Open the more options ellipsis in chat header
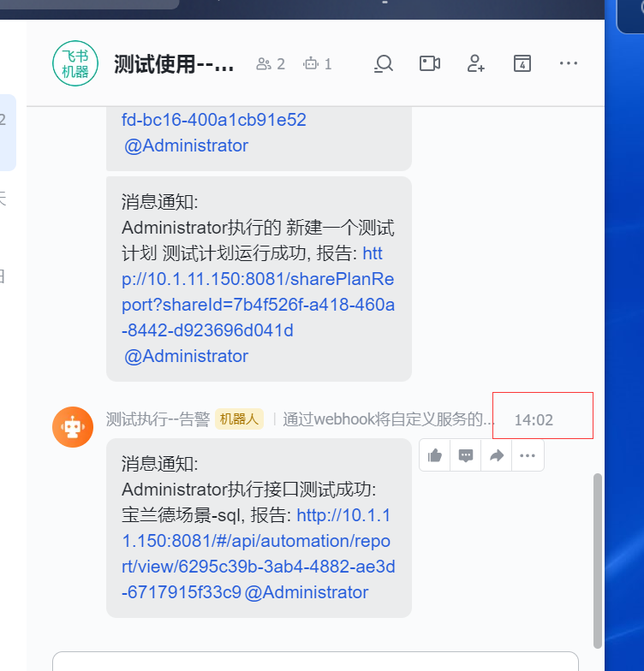 tap(569, 63)
